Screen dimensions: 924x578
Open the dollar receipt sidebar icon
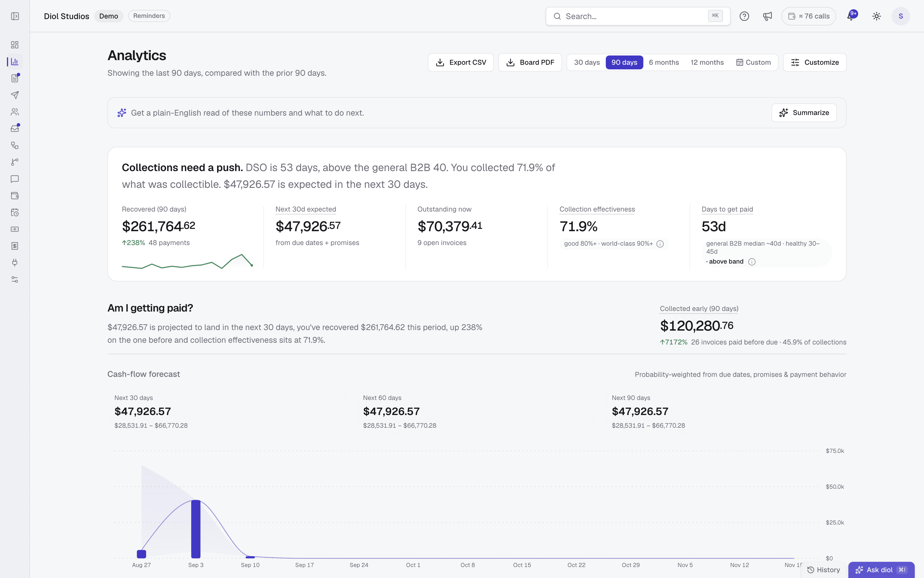15,246
